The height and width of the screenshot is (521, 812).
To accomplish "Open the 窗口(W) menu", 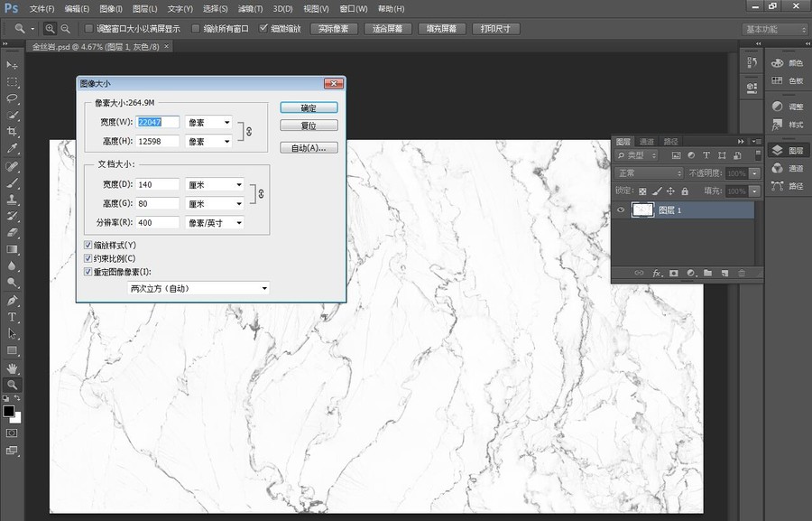I will 353,9.
